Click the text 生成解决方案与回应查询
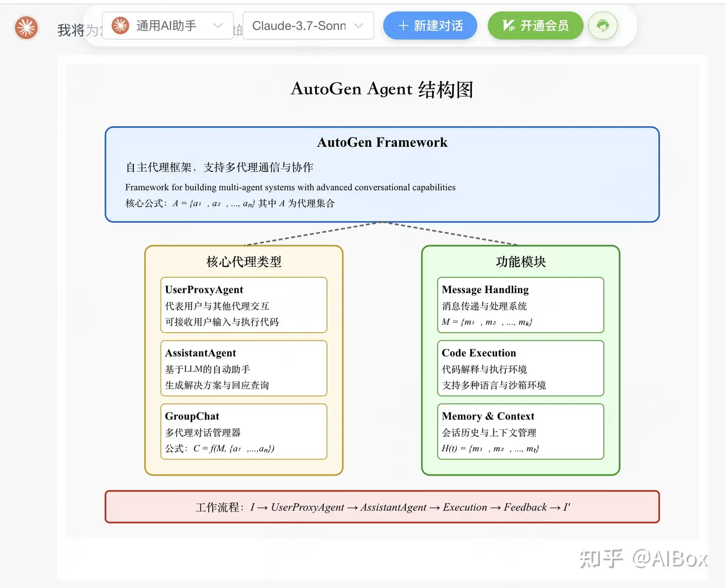 217,386
